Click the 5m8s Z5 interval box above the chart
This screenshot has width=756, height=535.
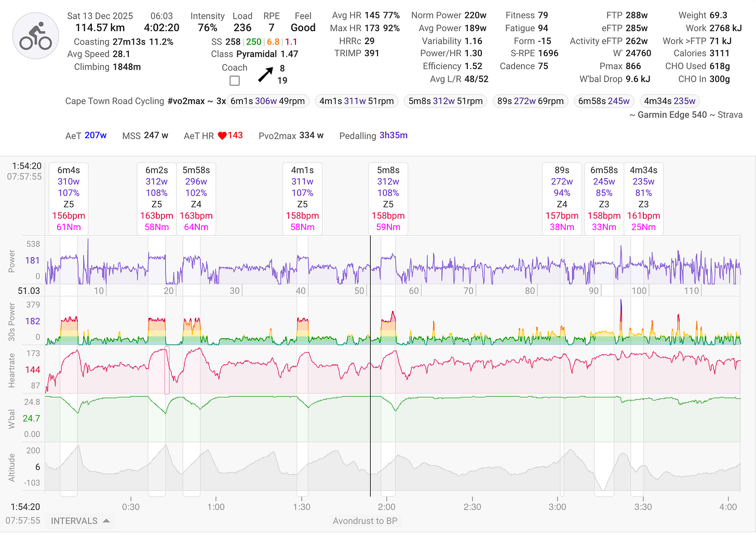(388, 198)
